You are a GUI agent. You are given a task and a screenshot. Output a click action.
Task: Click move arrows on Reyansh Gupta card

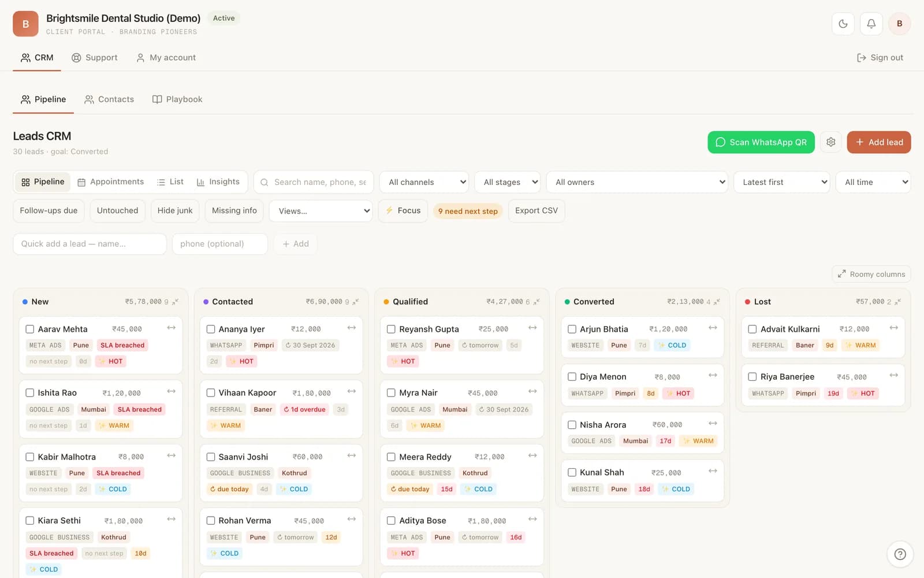pyautogui.click(x=532, y=328)
